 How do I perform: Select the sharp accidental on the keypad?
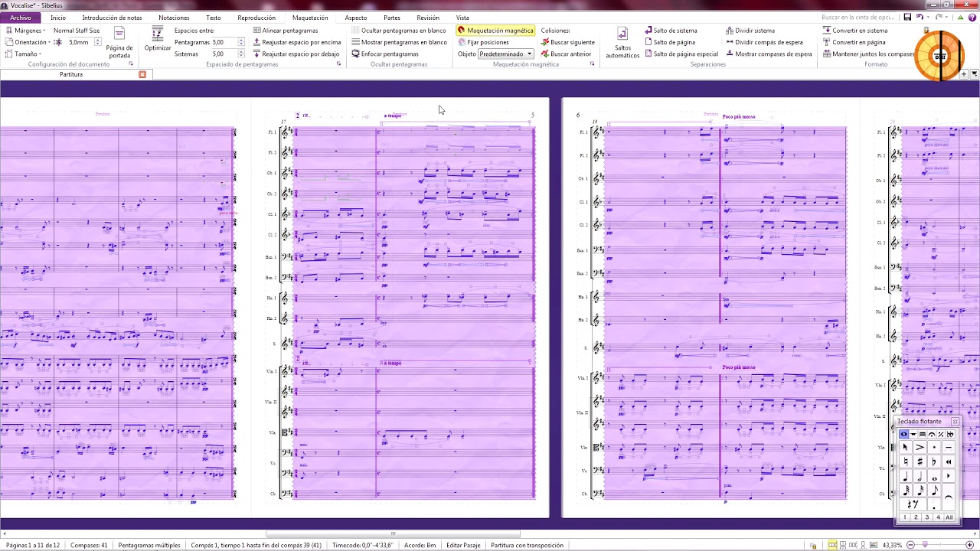pos(920,461)
